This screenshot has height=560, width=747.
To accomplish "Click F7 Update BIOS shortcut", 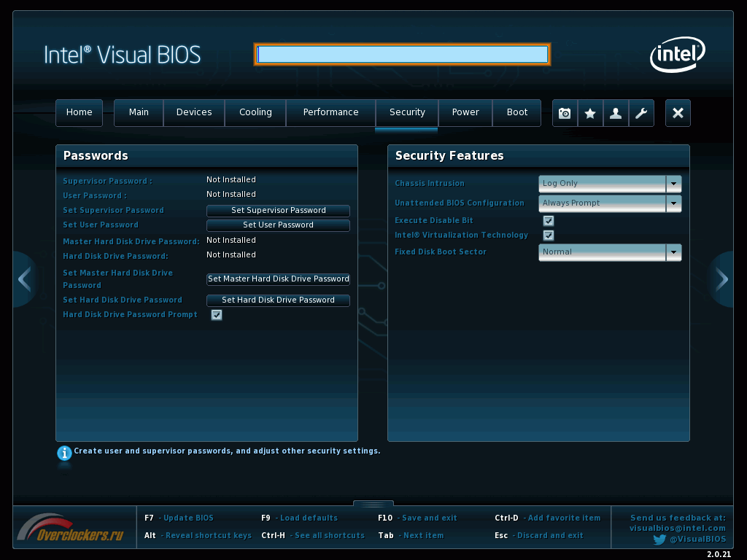I will click(179, 518).
